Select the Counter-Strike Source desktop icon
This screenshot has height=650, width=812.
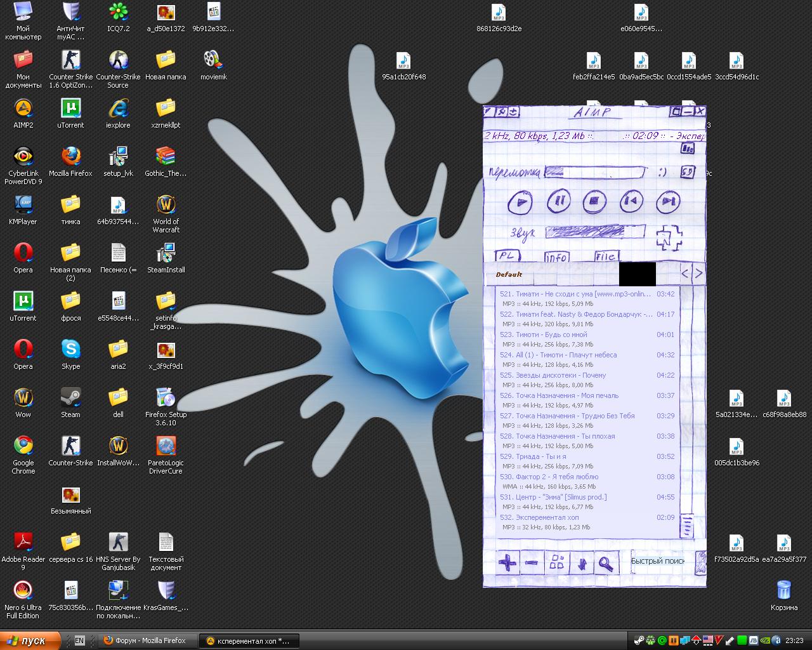[x=118, y=69]
